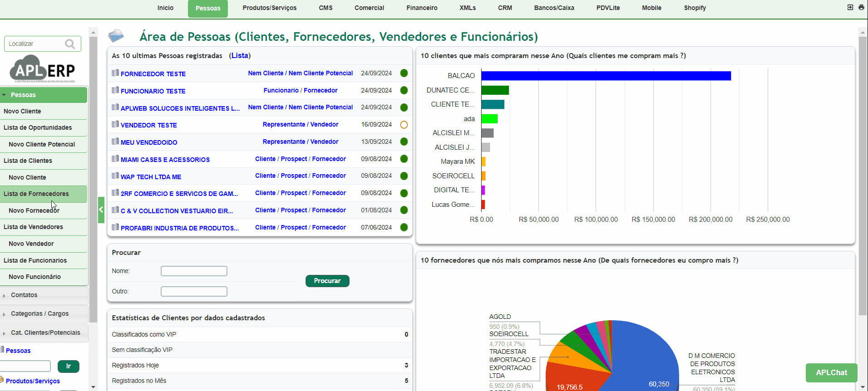The image size is (868, 391).
Task: Expand the Categorias / Cargos section
Action: coord(44,313)
